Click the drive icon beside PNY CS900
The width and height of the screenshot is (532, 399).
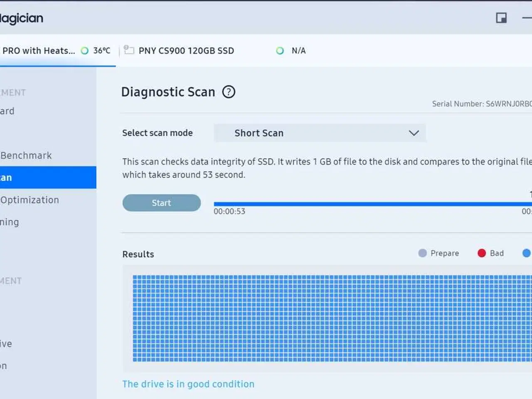point(129,50)
